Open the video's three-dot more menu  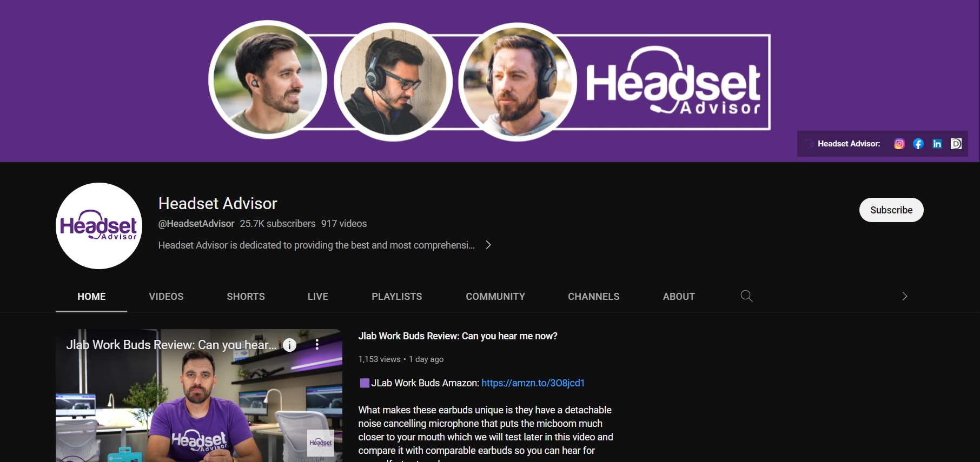point(317,345)
